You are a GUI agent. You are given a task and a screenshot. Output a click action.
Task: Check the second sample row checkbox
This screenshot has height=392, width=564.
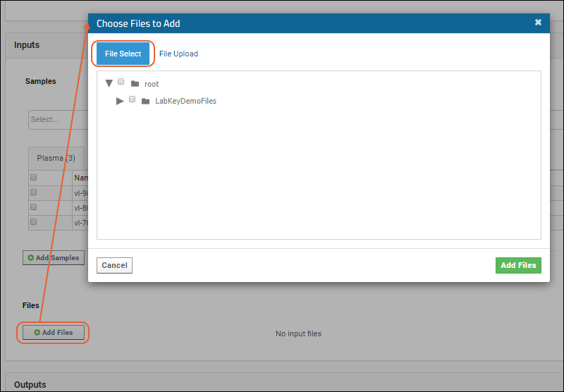pos(33,207)
